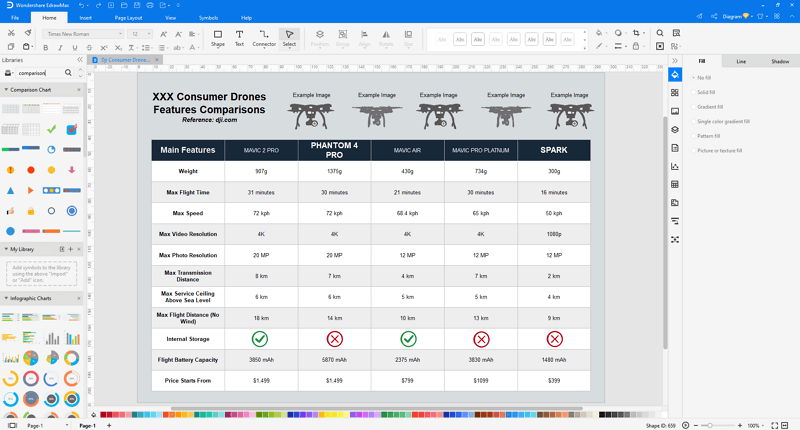Select the Text tool
The width and height of the screenshot is (800, 430).
point(239,38)
